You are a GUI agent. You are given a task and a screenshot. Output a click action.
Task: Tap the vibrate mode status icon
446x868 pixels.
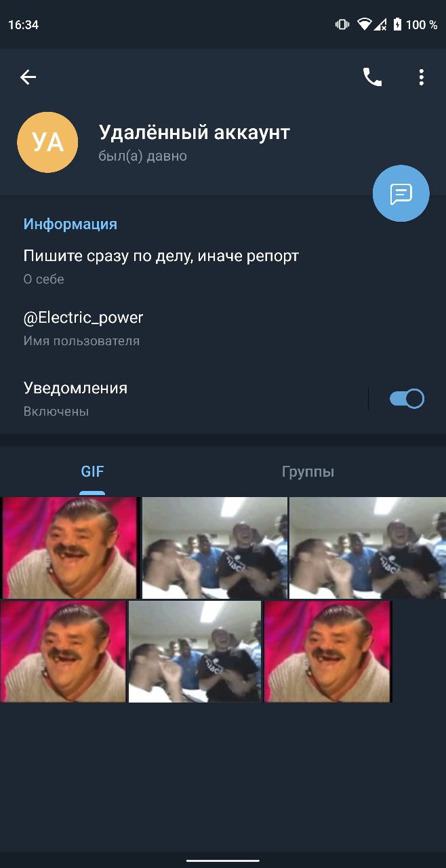(x=342, y=24)
